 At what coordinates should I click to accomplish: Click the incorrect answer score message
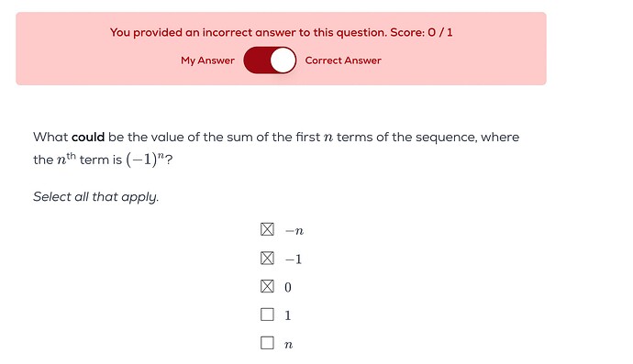(281, 32)
